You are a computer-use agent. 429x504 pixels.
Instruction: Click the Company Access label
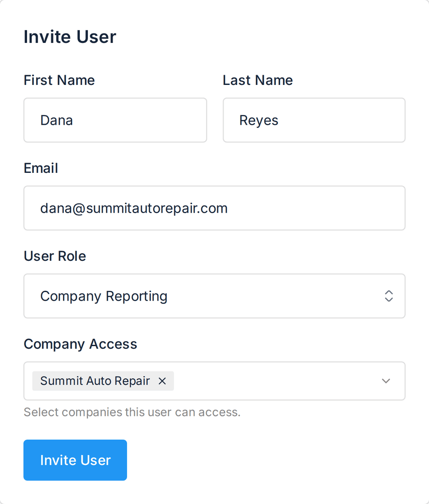pos(80,344)
